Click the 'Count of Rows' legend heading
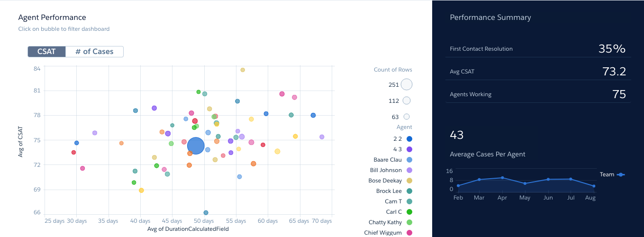 point(393,70)
